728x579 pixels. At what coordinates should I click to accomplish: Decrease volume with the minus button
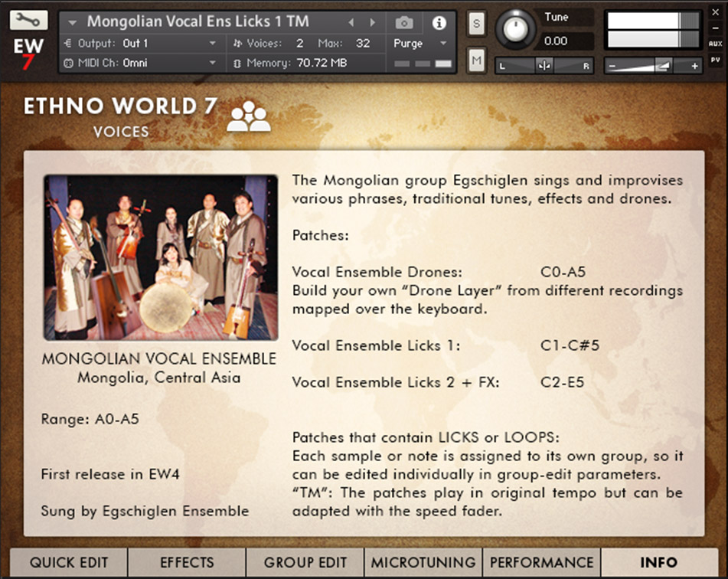coord(612,66)
